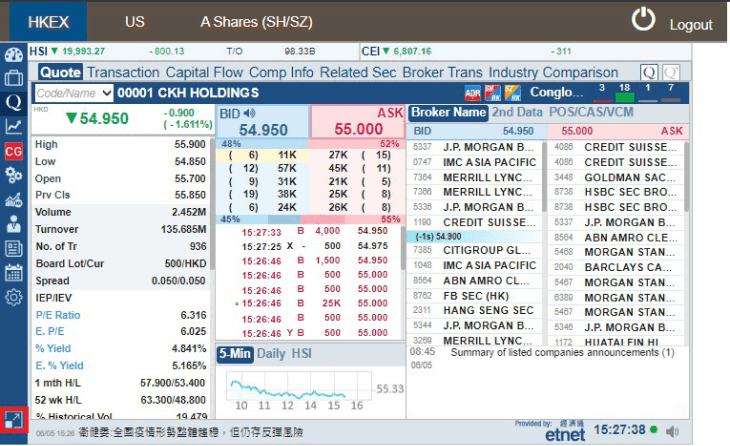Click the ADR badge icon
The image size is (730, 446).
click(x=473, y=94)
